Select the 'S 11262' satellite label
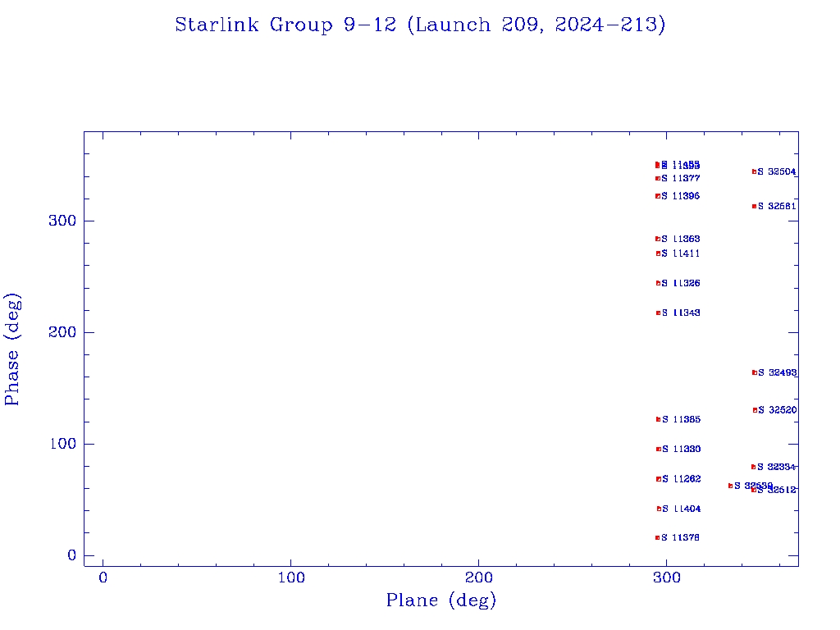Screen dimensions: 840x630 tap(681, 479)
